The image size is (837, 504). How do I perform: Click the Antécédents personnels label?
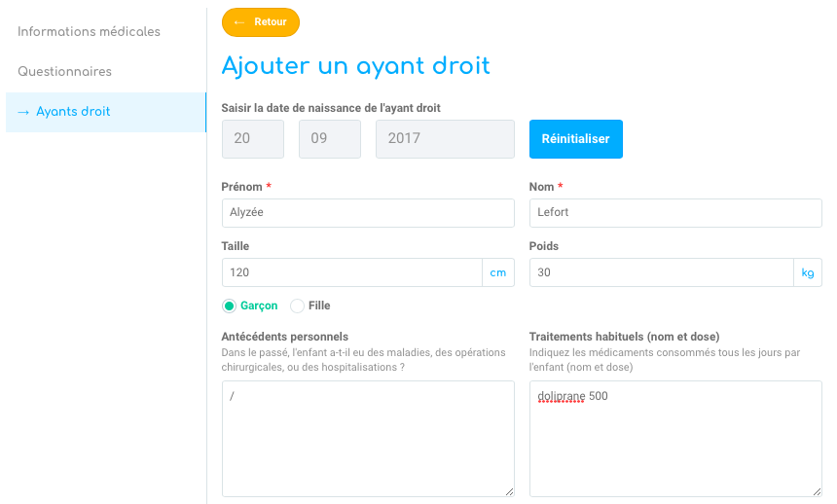point(284,337)
